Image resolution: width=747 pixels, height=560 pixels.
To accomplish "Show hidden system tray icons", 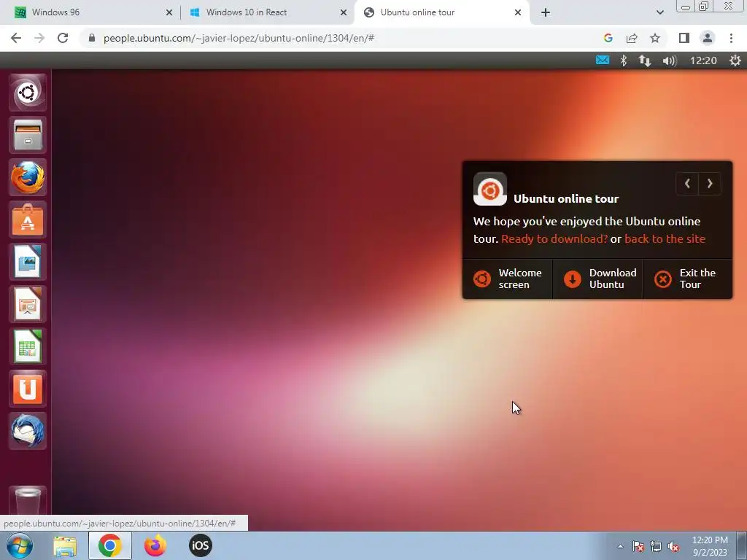I will tap(620, 546).
